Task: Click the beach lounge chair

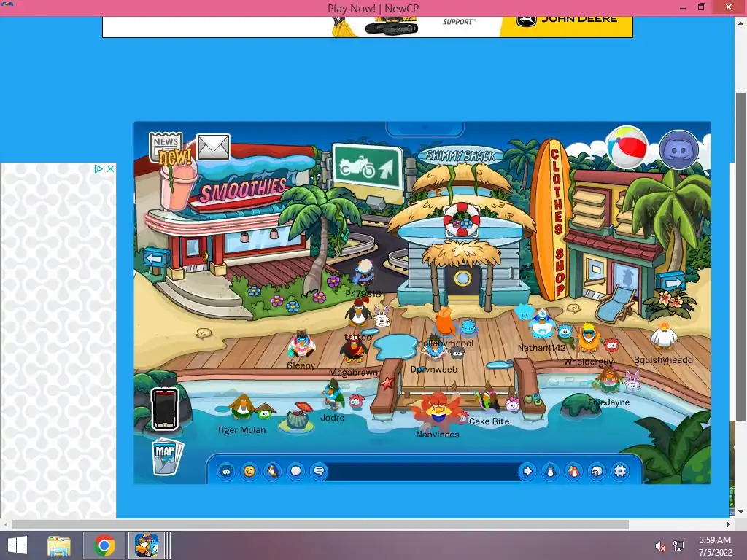Action: (616, 303)
